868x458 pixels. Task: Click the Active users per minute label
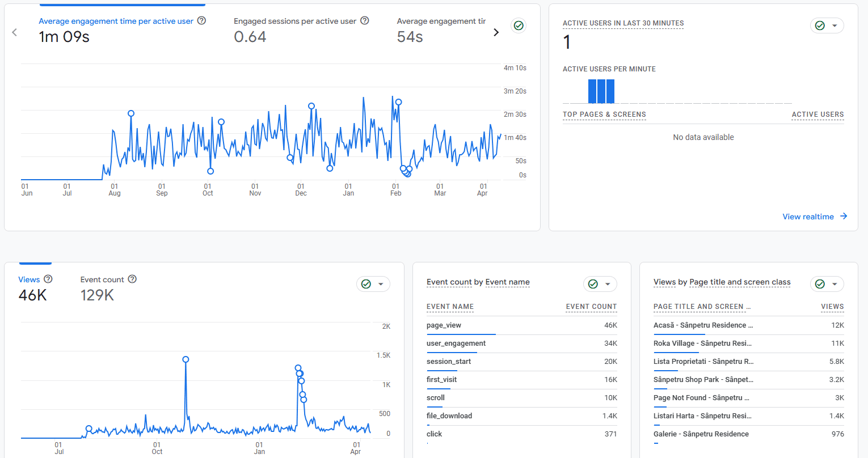[x=609, y=69]
